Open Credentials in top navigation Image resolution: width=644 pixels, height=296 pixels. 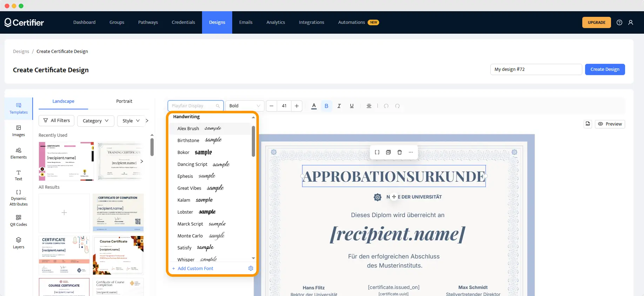(x=183, y=22)
